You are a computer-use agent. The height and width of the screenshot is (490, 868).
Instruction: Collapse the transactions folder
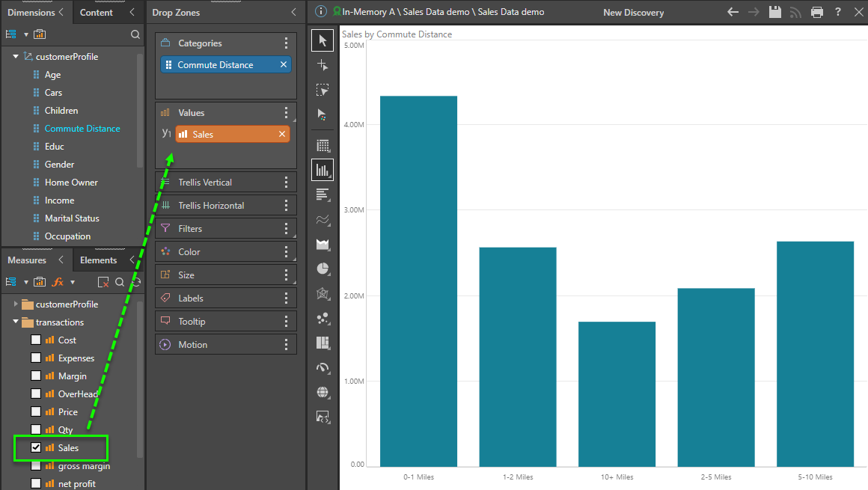pos(16,322)
